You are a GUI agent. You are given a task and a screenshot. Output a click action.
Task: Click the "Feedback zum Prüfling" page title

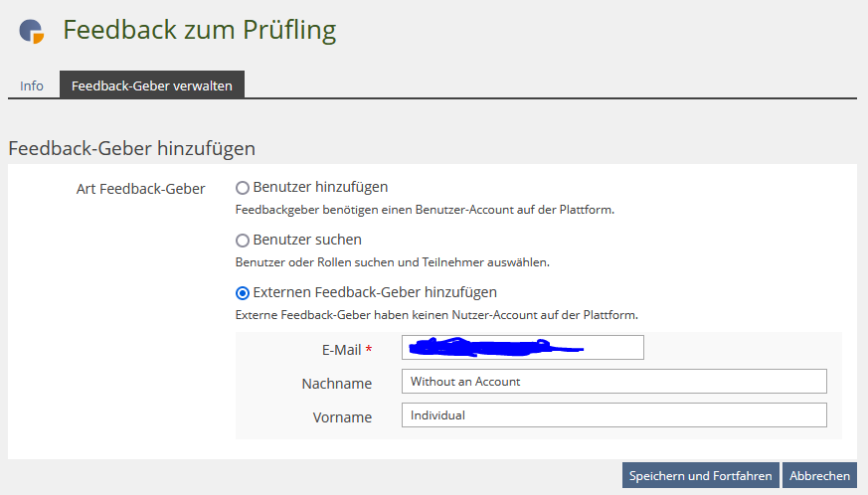click(x=199, y=30)
